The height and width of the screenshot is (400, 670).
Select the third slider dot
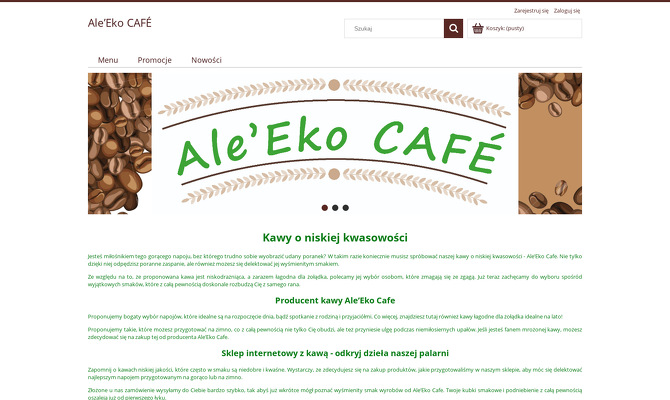(x=346, y=208)
